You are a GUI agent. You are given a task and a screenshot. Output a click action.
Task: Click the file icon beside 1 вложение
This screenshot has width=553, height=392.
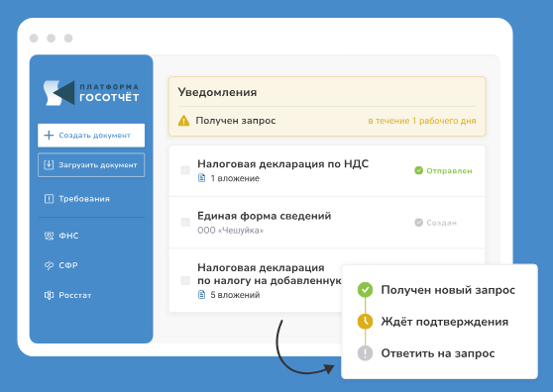coord(202,178)
